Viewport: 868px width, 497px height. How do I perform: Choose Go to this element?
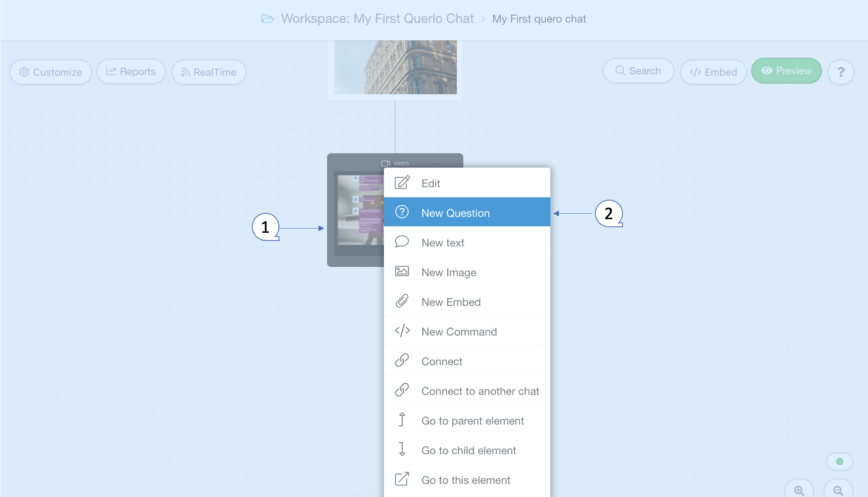465,480
